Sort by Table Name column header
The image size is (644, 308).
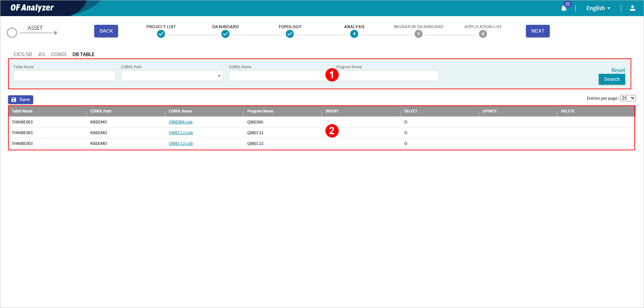(22, 111)
